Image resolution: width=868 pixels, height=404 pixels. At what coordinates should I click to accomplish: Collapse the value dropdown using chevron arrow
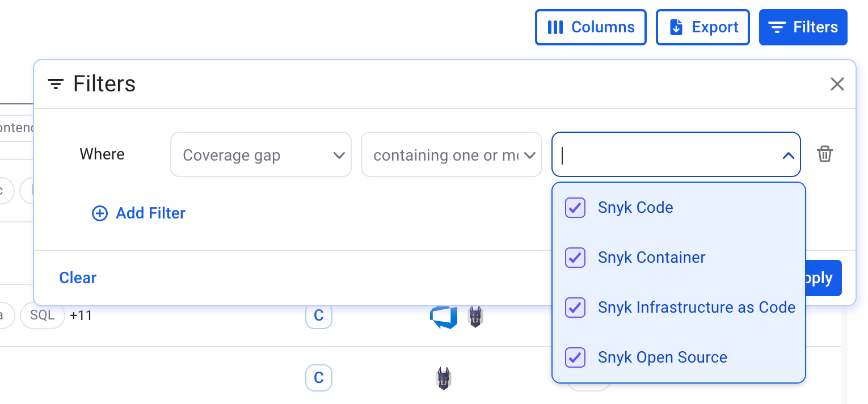(788, 155)
